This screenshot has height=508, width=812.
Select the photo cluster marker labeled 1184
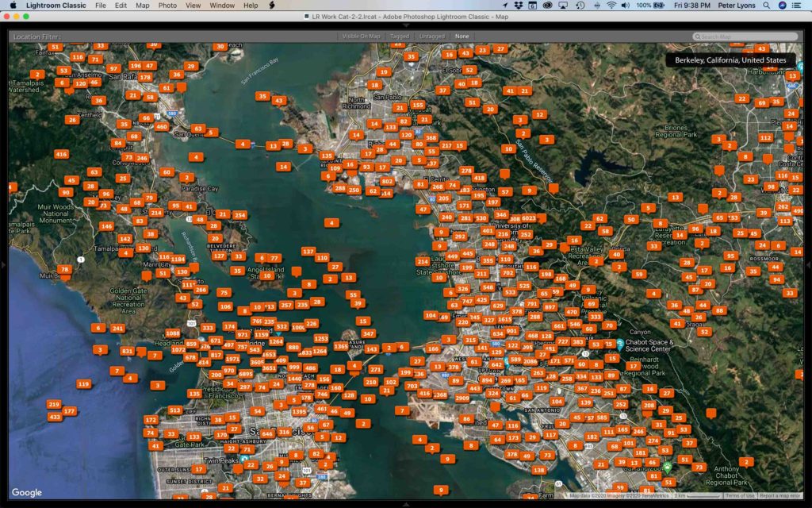[178, 259]
